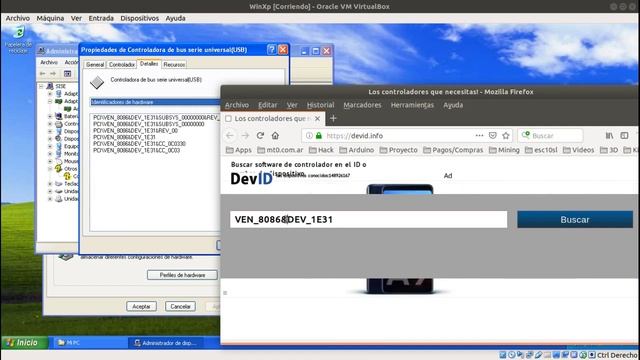This screenshot has height=360, width=640.
Task: Open the Apps bookmark folder
Action: click(x=239, y=150)
